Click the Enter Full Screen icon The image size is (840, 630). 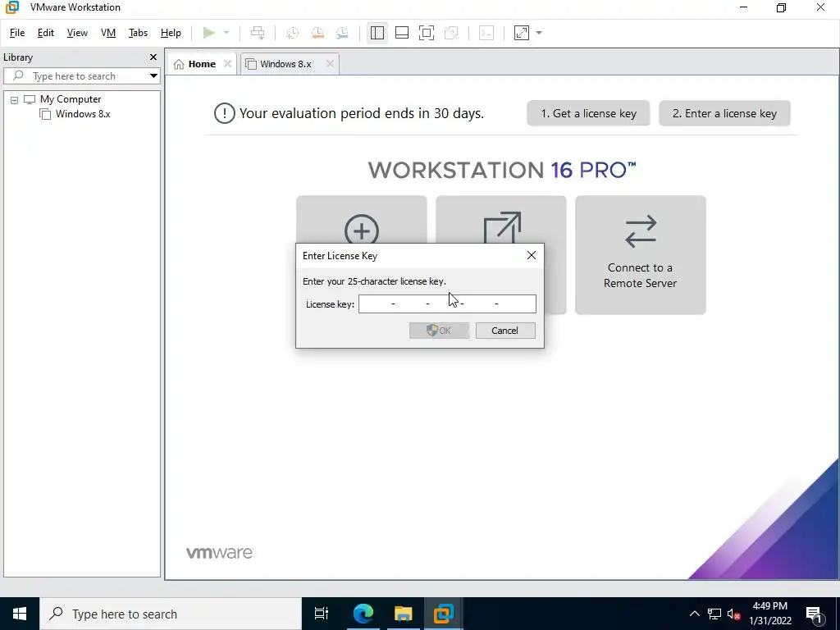click(427, 33)
